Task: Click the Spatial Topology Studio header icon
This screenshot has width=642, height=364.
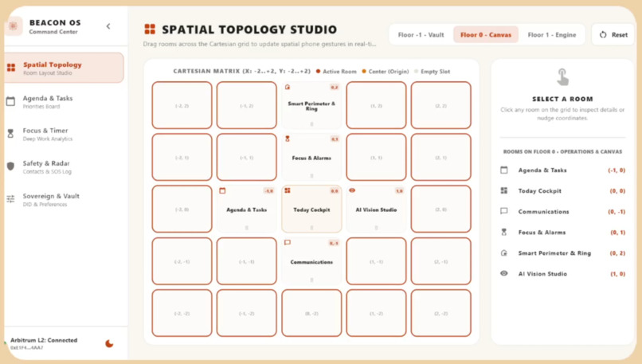Action: [150, 29]
